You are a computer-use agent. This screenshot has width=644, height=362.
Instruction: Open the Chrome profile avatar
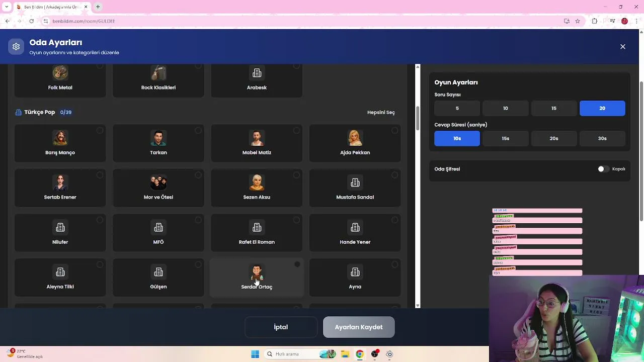pyautogui.click(x=624, y=21)
